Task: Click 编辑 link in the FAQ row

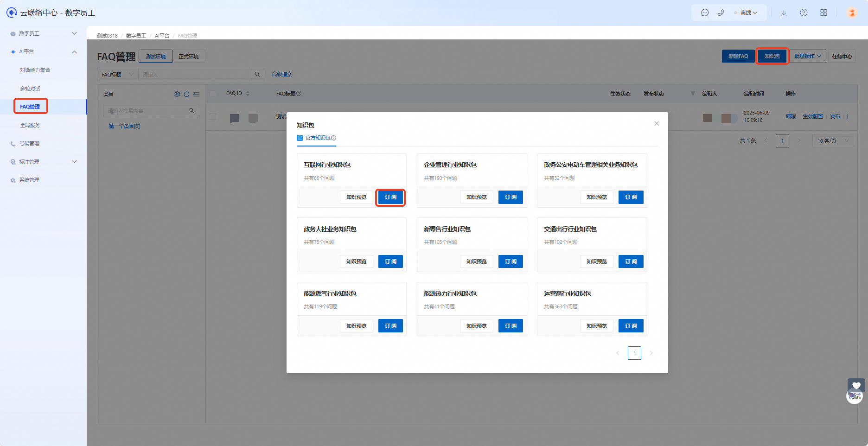Action: (791, 116)
